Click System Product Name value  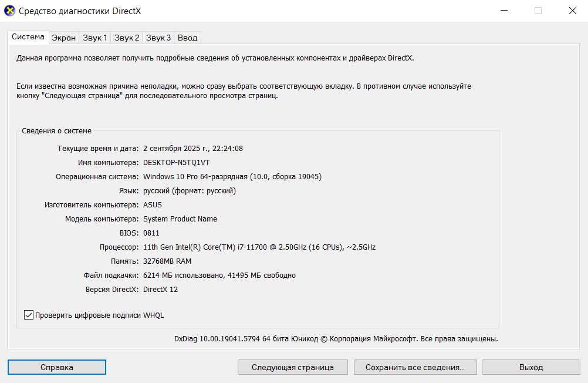(180, 219)
